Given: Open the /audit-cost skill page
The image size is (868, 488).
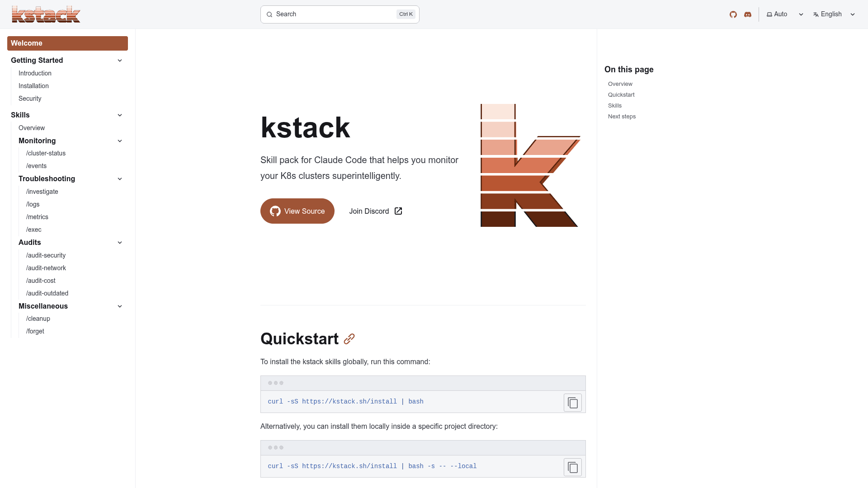Looking at the screenshot, I should pos(41,281).
